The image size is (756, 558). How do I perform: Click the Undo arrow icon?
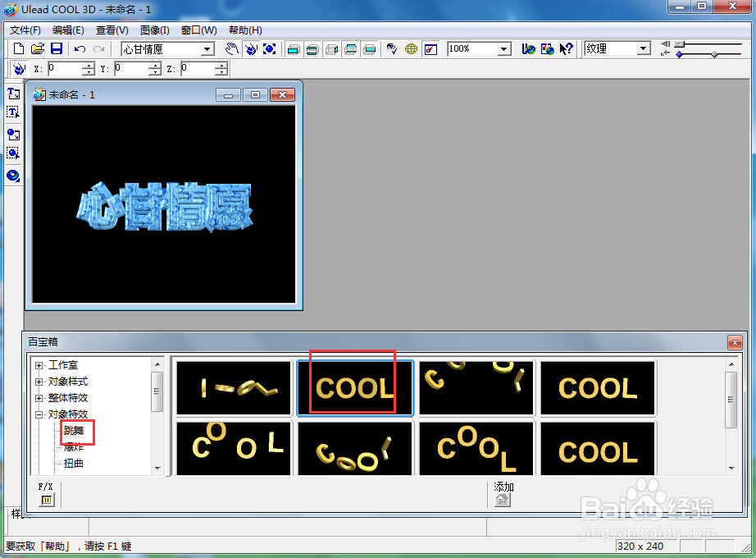pyautogui.click(x=80, y=48)
